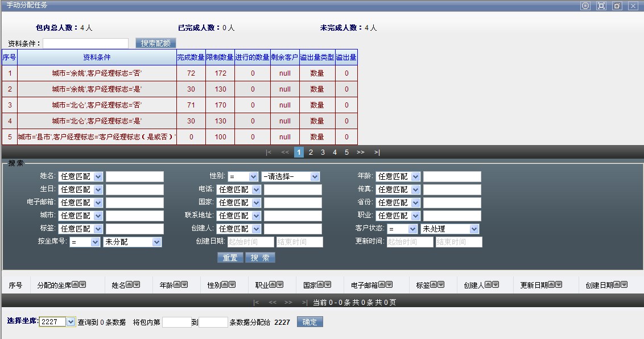Open the 选择坐席 2227 dropdown
This screenshot has height=339, width=644.
click(71, 323)
